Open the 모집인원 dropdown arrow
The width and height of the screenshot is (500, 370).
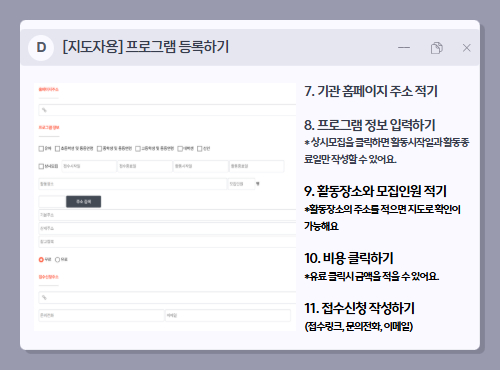258,184
